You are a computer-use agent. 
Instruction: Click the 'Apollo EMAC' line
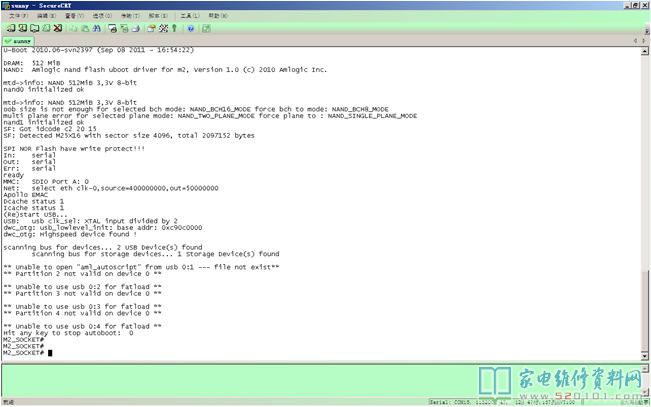(x=25, y=195)
